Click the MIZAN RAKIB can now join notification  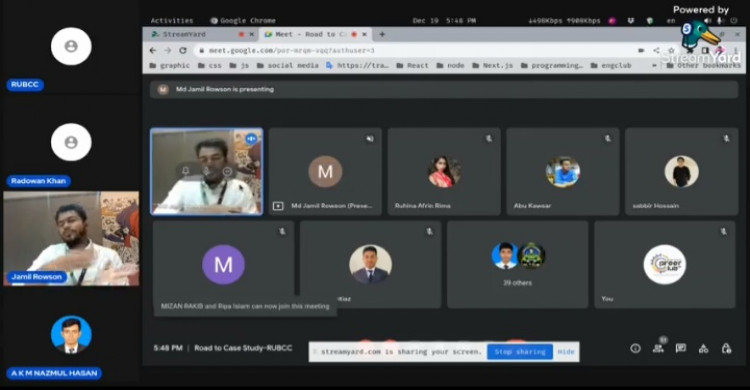coord(245,306)
